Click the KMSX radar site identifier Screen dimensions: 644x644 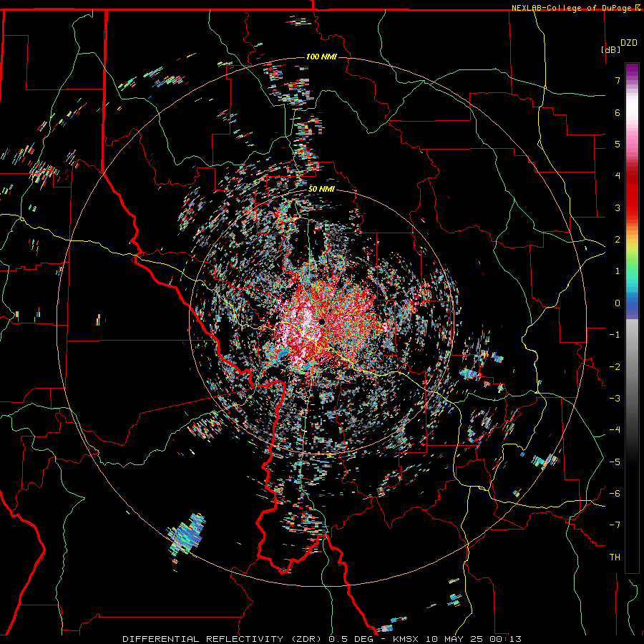(x=406, y=639)
